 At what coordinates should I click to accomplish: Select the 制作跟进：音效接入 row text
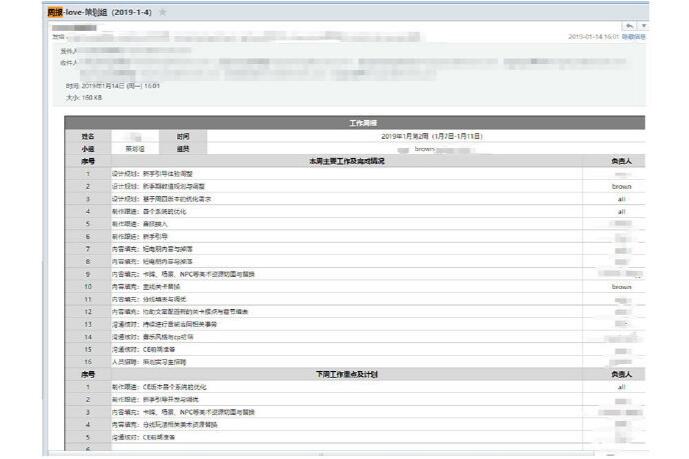[140, 224]
